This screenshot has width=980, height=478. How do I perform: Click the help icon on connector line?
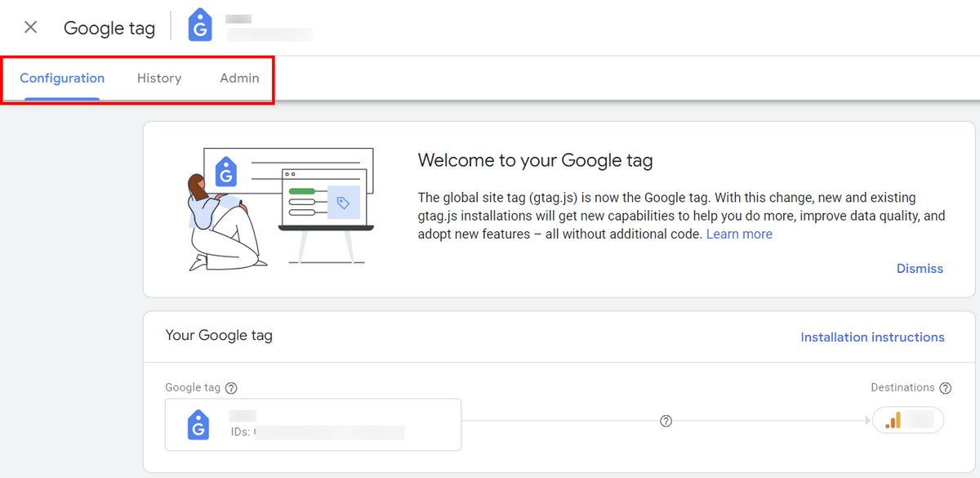tap(666, 421)
